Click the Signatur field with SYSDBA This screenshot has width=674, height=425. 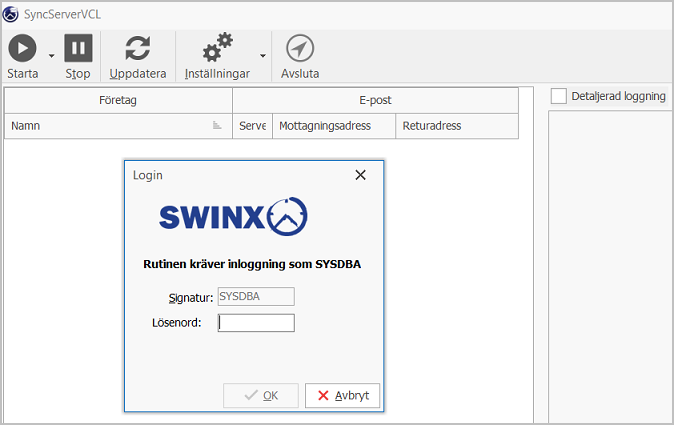pyautogui.click(x=256, y=297)
